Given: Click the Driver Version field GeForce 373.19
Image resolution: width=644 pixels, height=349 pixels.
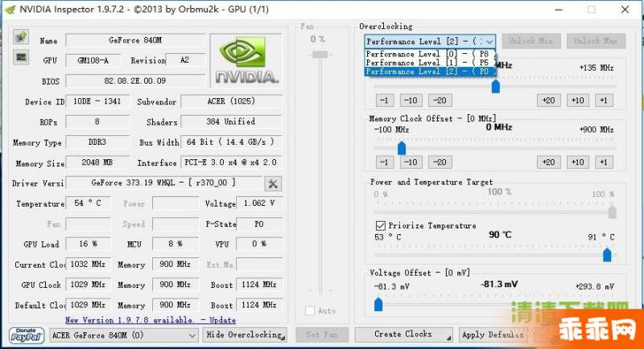Looking at the screenshot, I should [x=164, y=183].
